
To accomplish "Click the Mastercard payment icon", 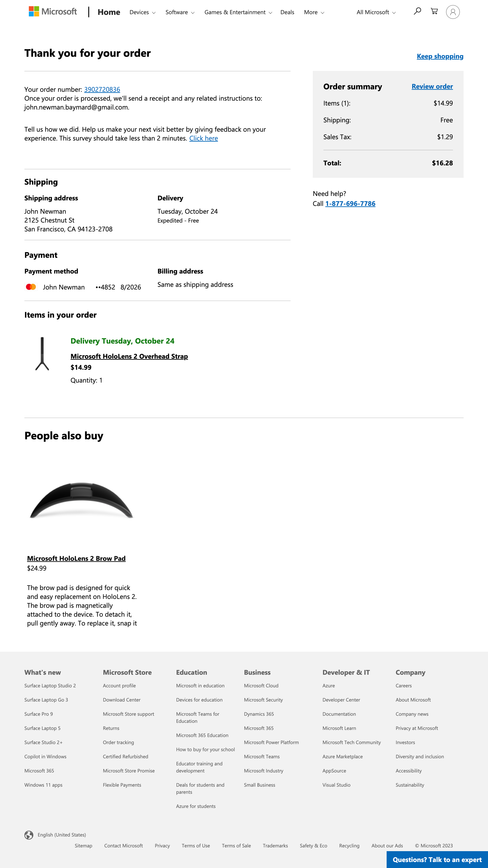I will click(x=31, y=287).
